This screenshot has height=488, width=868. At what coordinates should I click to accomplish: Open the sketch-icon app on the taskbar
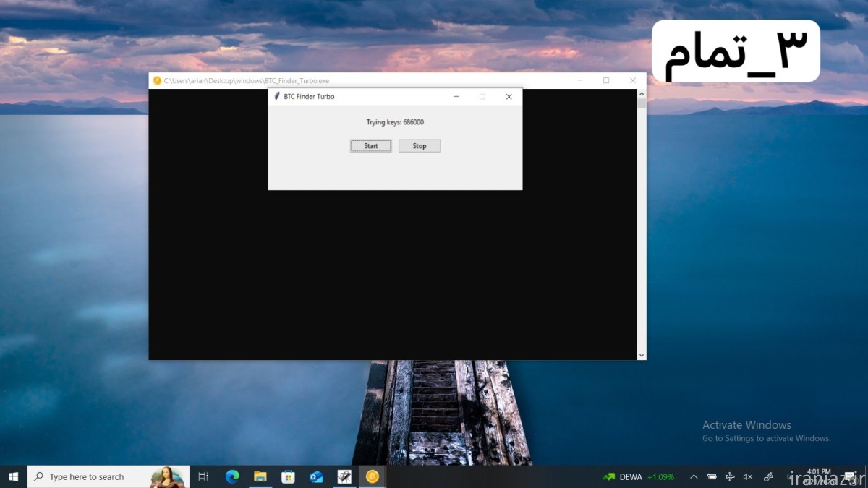(x=344, y=476)
